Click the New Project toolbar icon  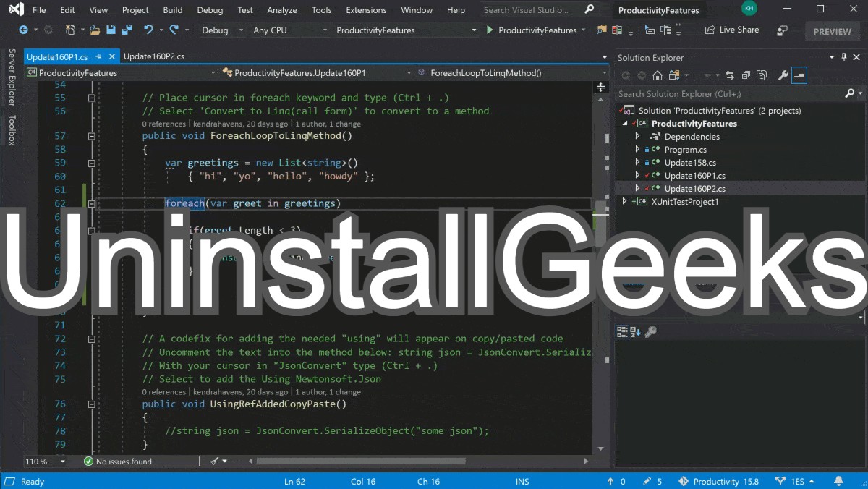(70, 30)
